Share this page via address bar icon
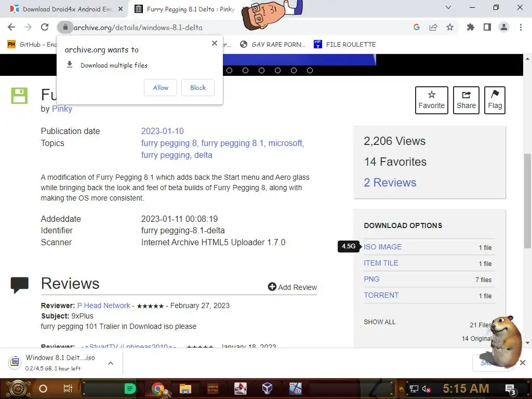The image size is (532, 399). 433,27
